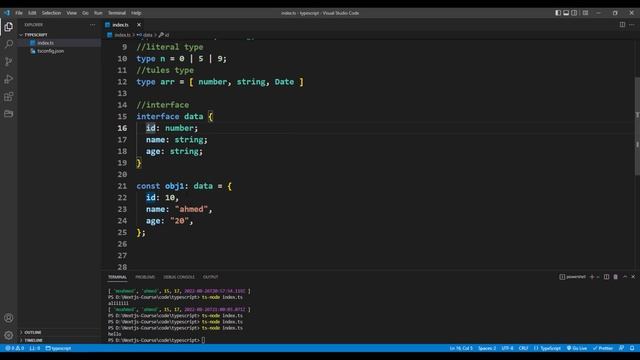Open the View menu
Screen dimensions: 640x360
click(71, 13)
